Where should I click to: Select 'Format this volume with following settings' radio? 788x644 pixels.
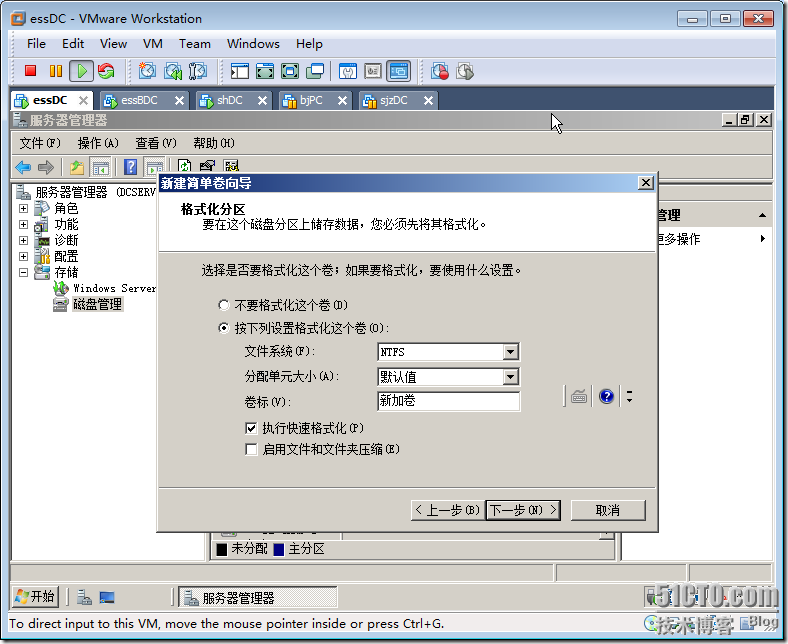[x=224, y=328]
